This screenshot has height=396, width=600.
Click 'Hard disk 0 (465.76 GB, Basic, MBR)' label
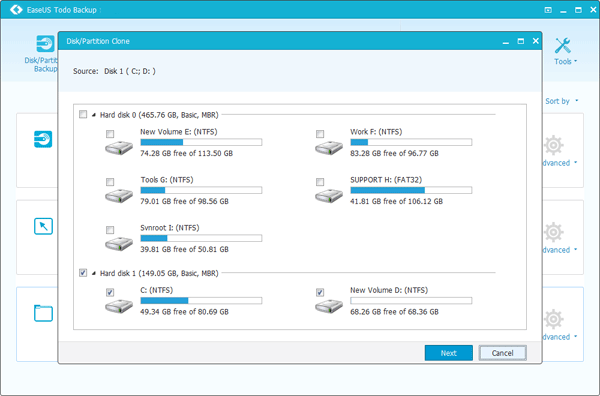coord(159,115)
